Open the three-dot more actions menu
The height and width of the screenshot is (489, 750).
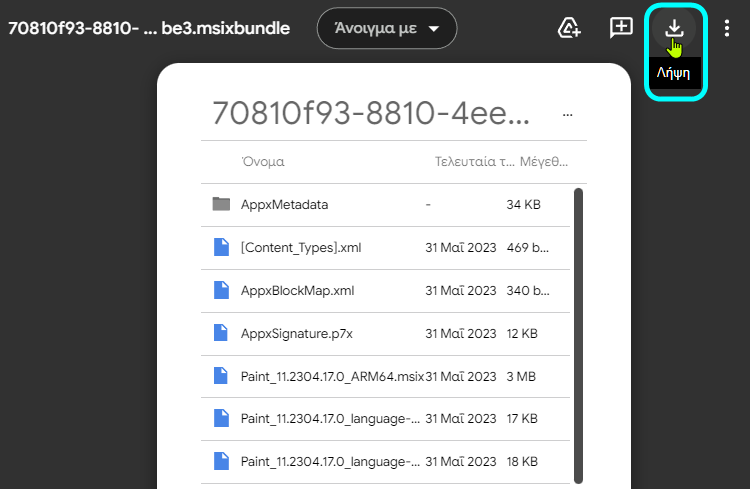pos(727,28)
